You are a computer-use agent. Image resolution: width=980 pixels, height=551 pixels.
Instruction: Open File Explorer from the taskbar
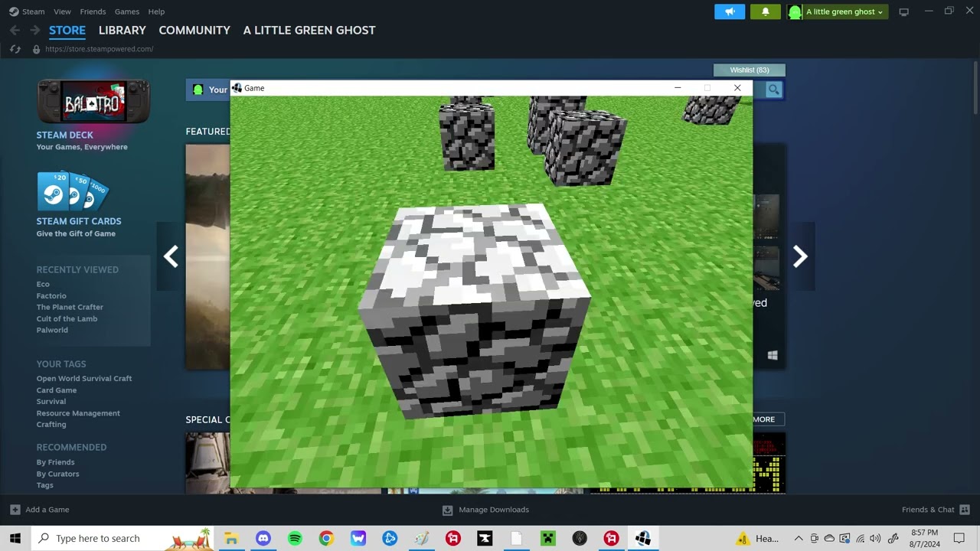coord(231,538)
